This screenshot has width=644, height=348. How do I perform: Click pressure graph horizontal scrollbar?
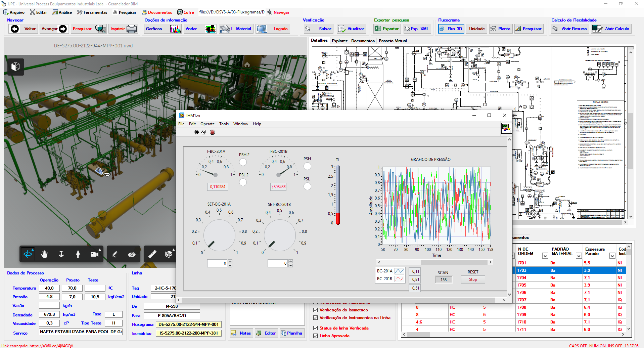click(435, 262)
